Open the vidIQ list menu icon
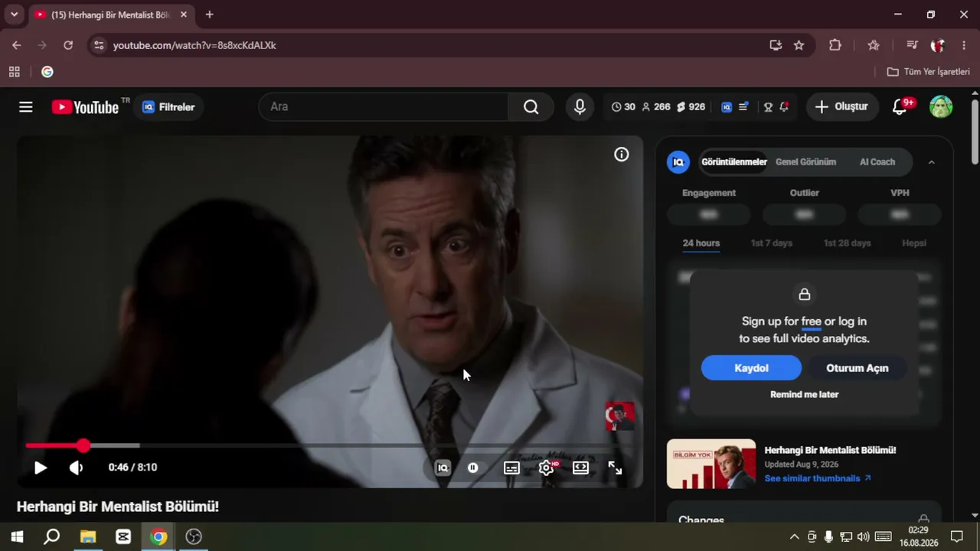This screenshot has height=551, width=980. 743,107
